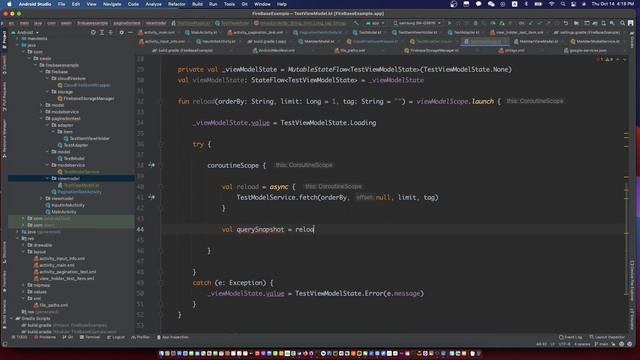Open Gradle side tool window
Image resolution: width=640 pixels, height=360 pixels.
coord(632,40)
